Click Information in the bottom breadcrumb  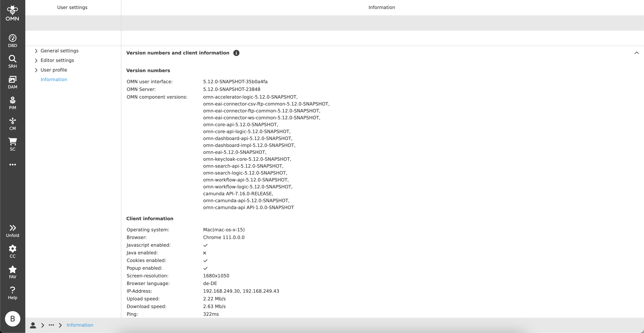tap(80, 325)
